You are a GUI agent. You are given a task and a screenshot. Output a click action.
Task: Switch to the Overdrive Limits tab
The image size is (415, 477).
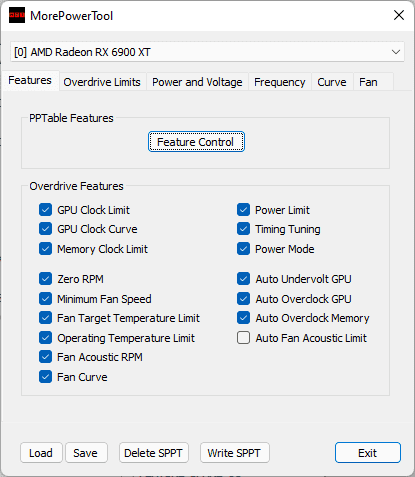(x=102, y=82)
